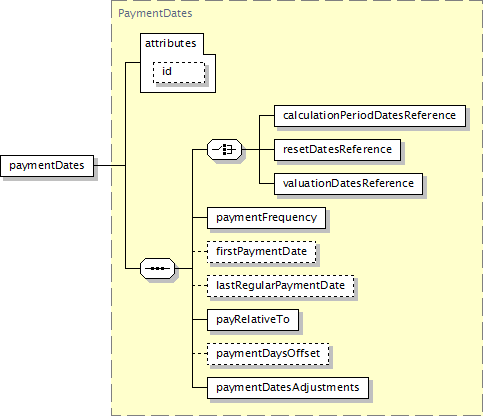The height and width of the screenshot is (416, 483).
Task: Click the sequence compositor icon
Action: click(157, 268)
